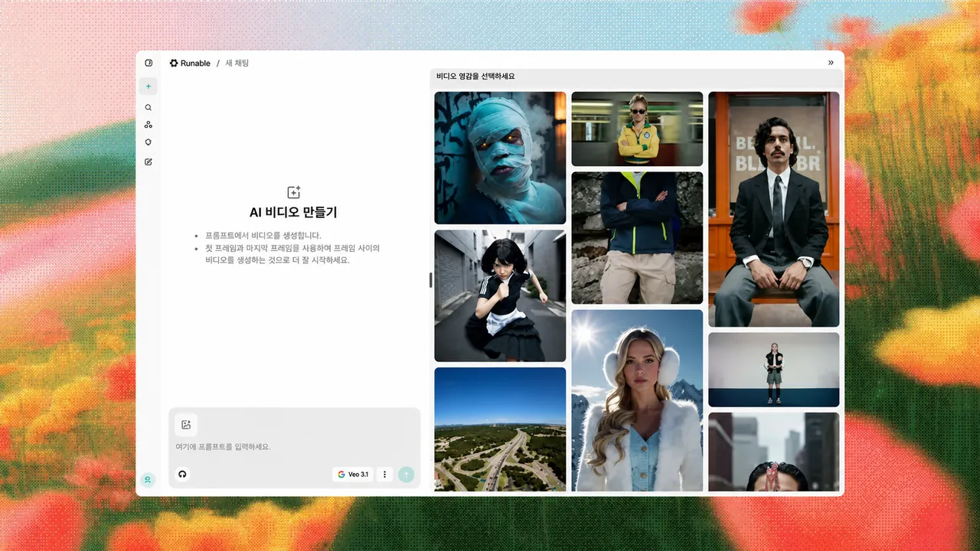Click the Runable breadcrumb link
Viewport: 980px width, 551px height.
coord(195,64)
